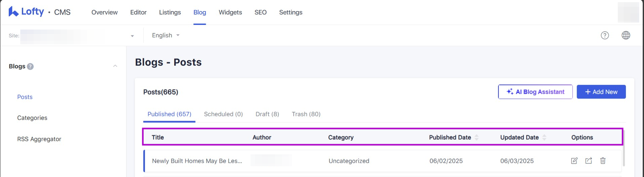Click the AI Blog Assistant button
Viewport: 644px width, 177px height.
click(535, 92)
